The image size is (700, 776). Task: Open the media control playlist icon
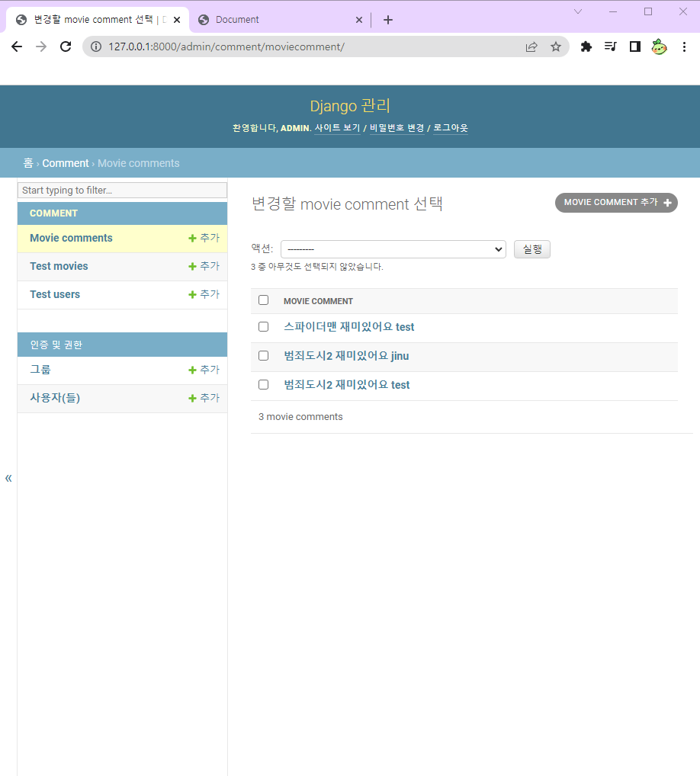pos(610,46)
